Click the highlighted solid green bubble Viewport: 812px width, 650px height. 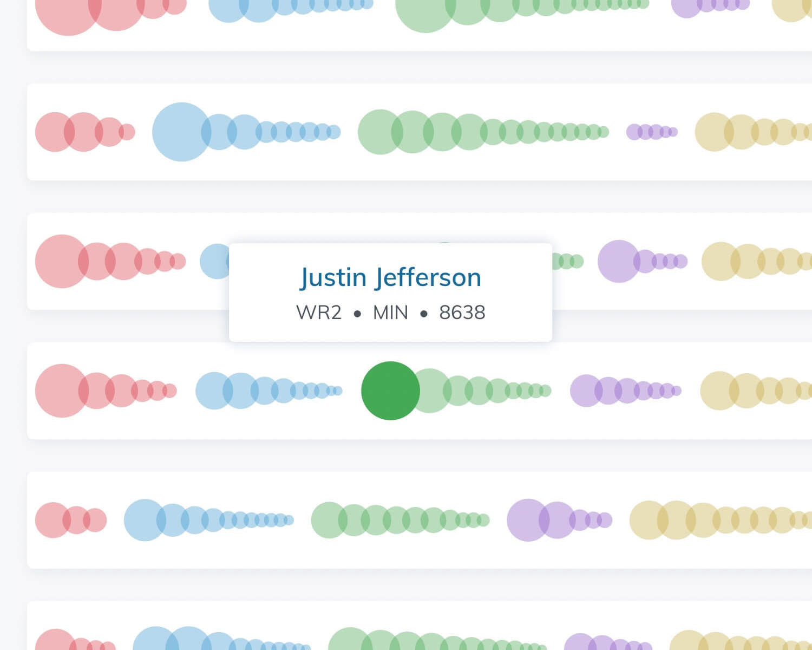(390, 391)
